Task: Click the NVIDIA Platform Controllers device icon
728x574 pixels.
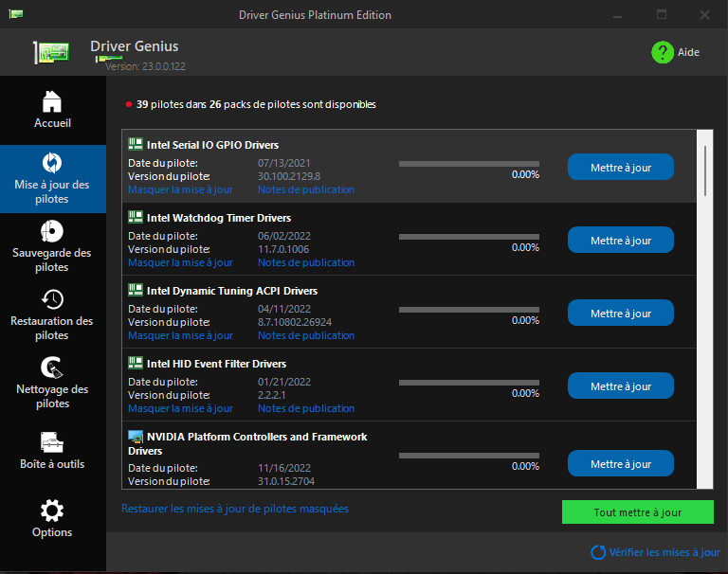Action: [x=136, y=437]
